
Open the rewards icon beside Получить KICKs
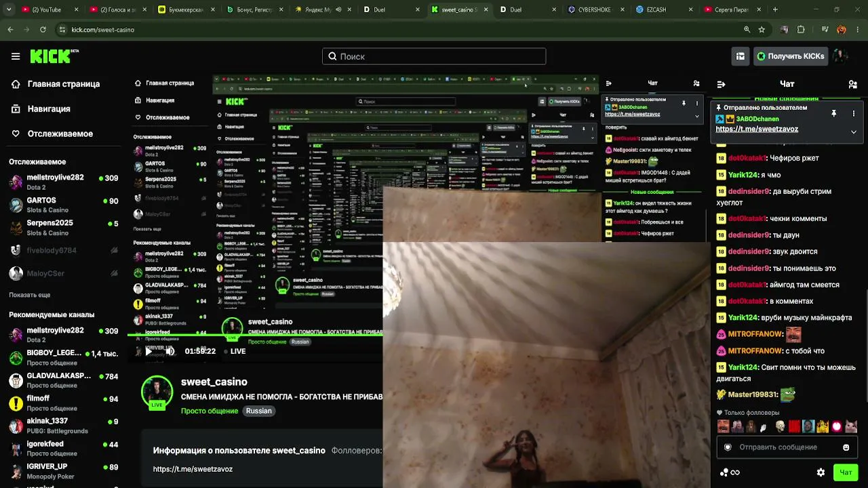(x=741, y=56)
